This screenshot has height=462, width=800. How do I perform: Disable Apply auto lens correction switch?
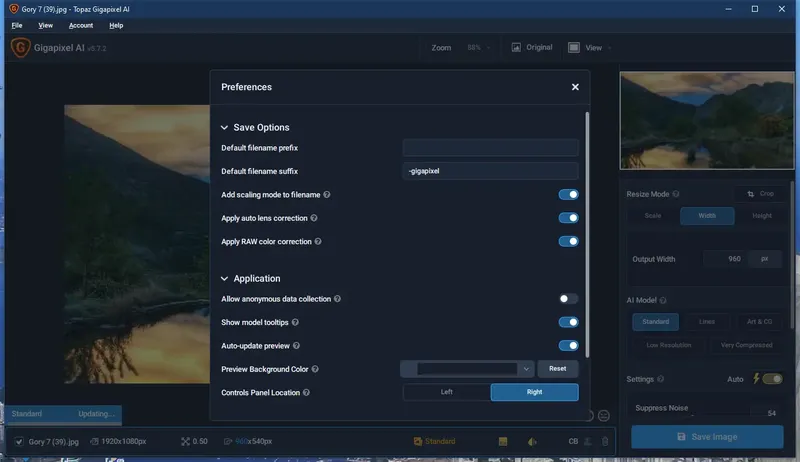click(568, 218)
